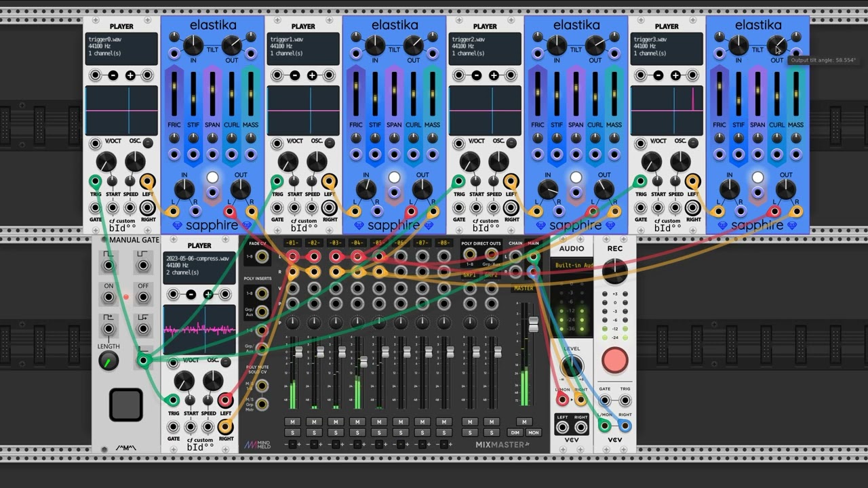Click the LEFT output jack on trigger0.wav Player
868x488 pixels.
point(147,182)
